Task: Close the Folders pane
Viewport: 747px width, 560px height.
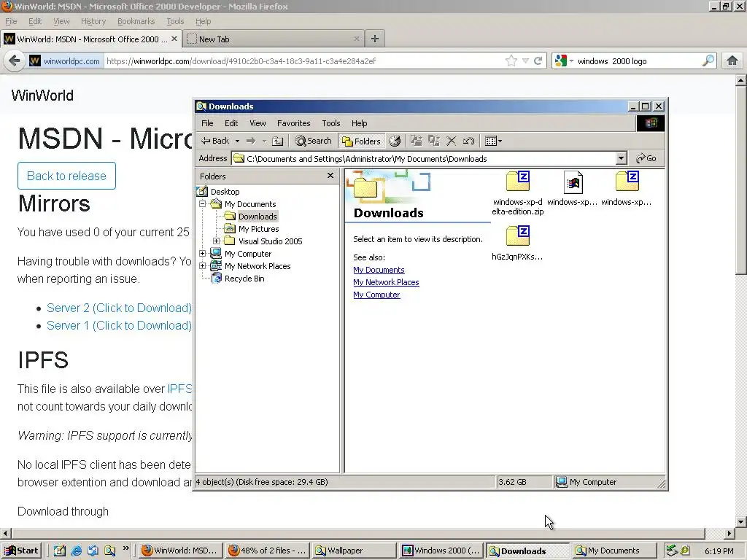Action: [x=330, y=176]
